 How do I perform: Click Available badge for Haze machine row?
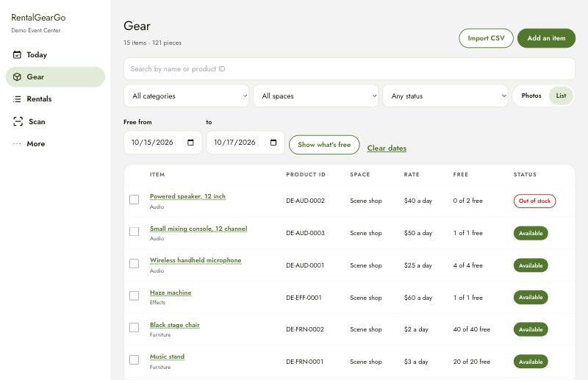[x=531, y=298]
